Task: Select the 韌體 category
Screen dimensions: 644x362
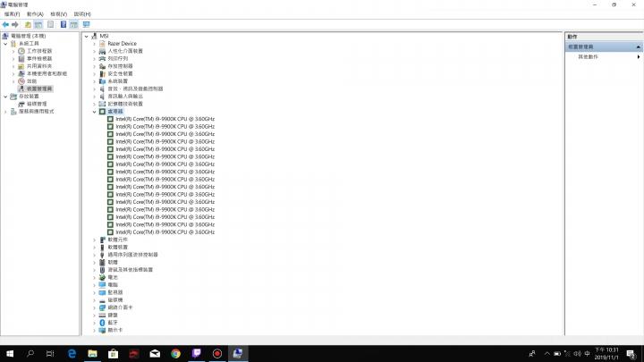Action: point(113,262)
